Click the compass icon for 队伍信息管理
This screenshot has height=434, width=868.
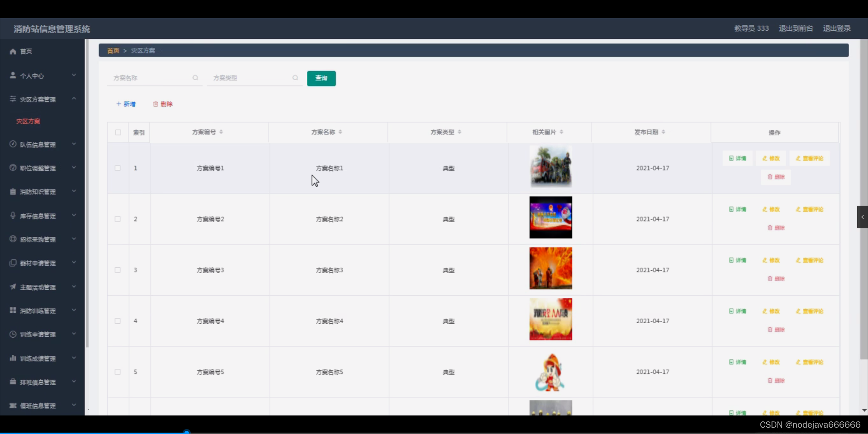click(13, 144)
